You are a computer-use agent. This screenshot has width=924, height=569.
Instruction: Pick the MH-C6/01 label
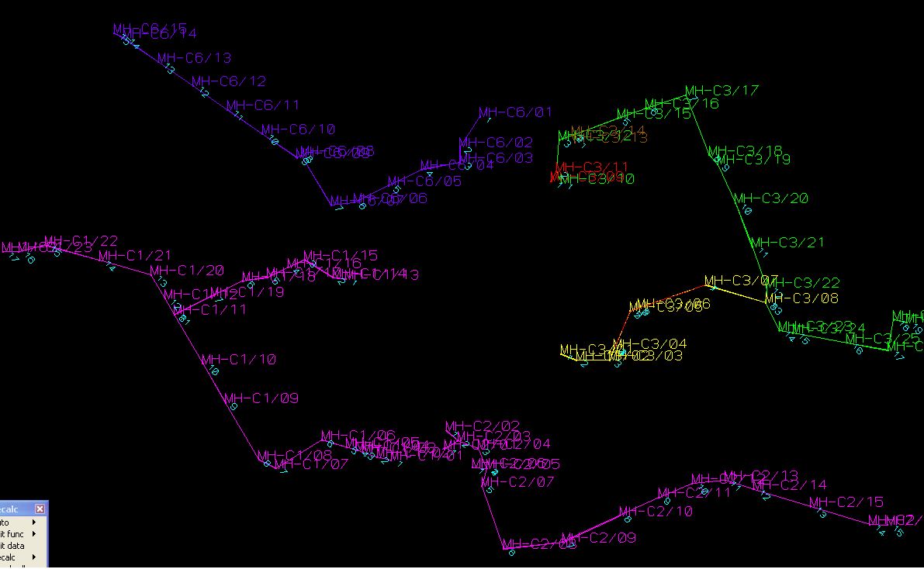click(516, 112)
